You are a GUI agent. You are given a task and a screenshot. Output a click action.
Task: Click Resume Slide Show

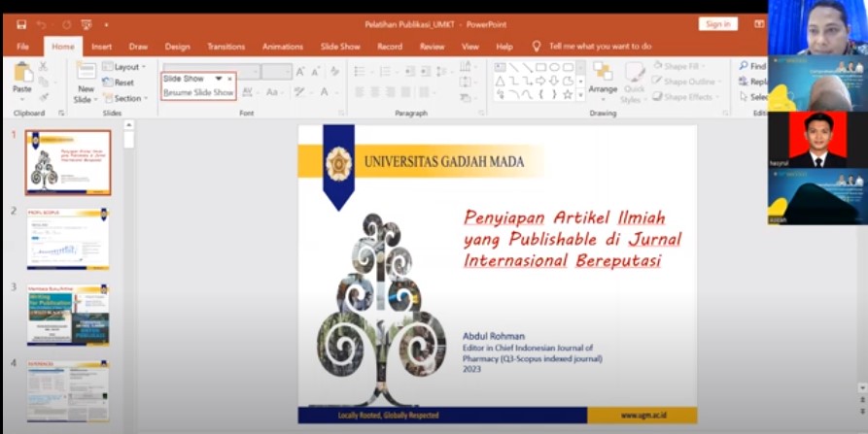click(198, 92)
